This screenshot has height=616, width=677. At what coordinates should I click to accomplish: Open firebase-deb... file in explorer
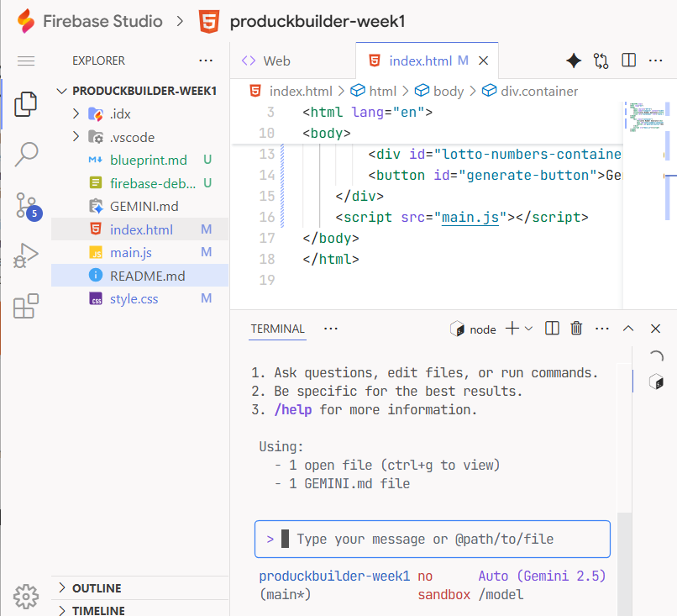click(140, 183)
